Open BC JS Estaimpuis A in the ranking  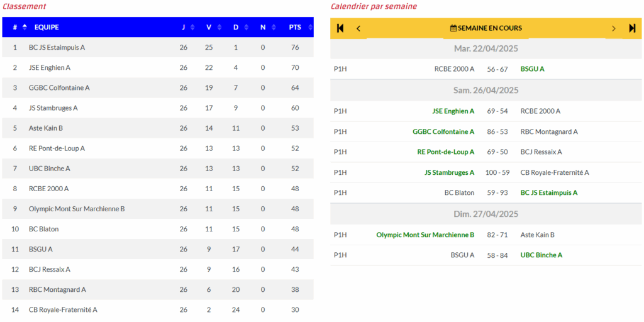click(57, 47)
